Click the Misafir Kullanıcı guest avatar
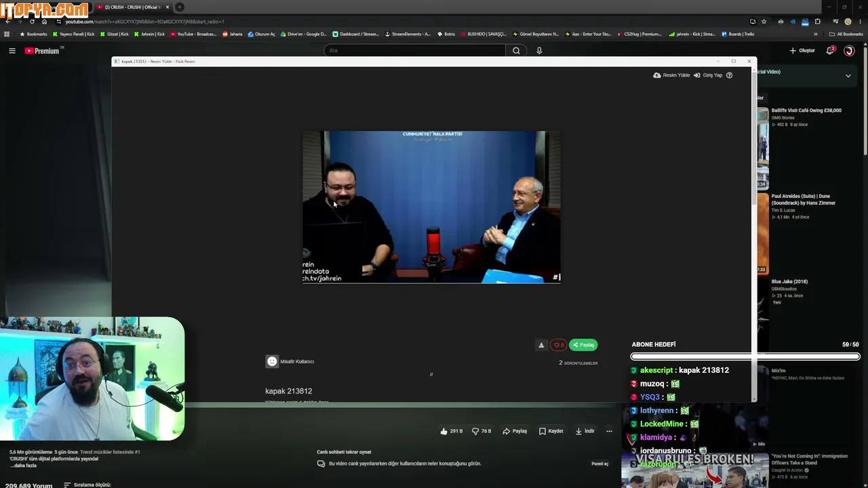The image size is (868, 488). coord(272,362)
